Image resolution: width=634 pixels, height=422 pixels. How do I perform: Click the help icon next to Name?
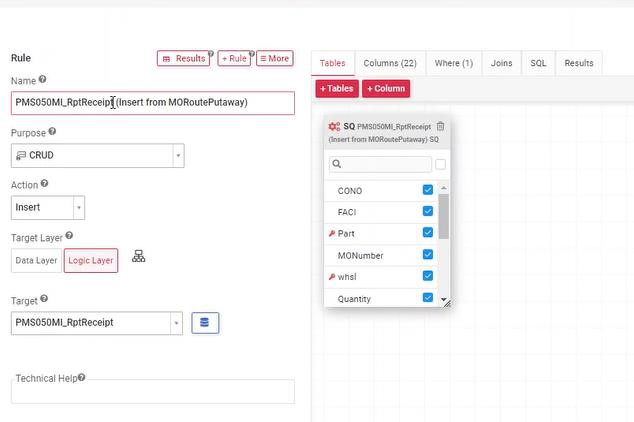(43, 79)
